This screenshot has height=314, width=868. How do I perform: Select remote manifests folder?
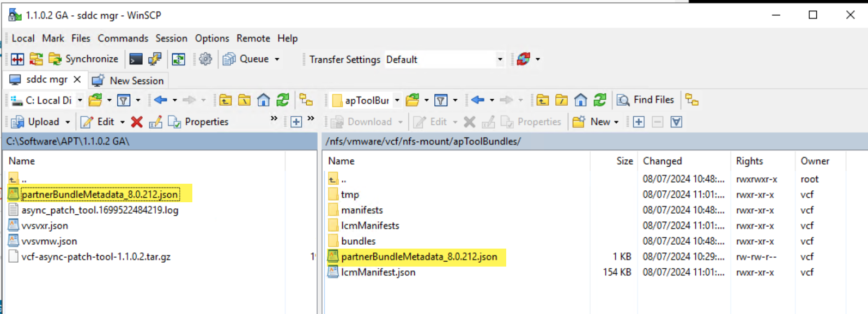point(362,210)
